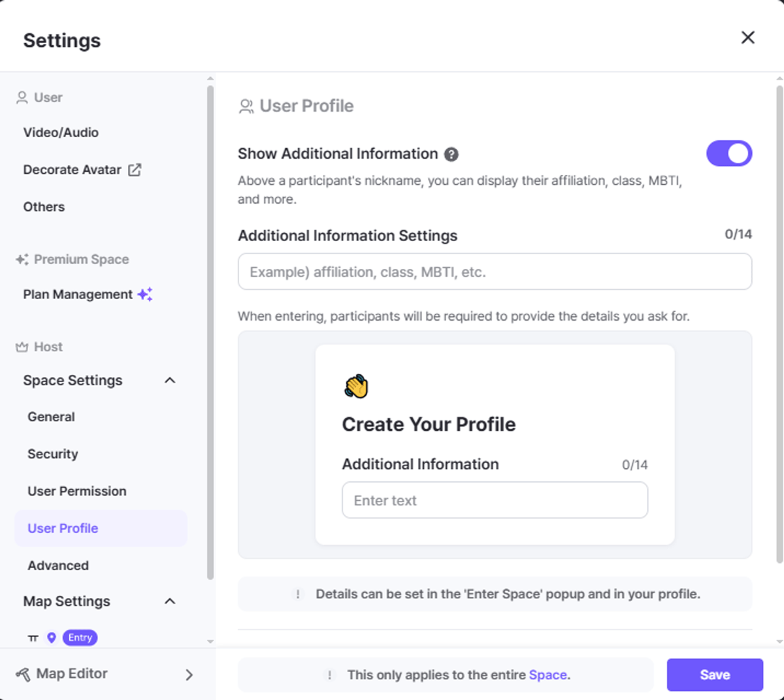Click the sparkle icon next to Plan Management
Viewport: 784px width, 700px height.
tap(145, 294)
